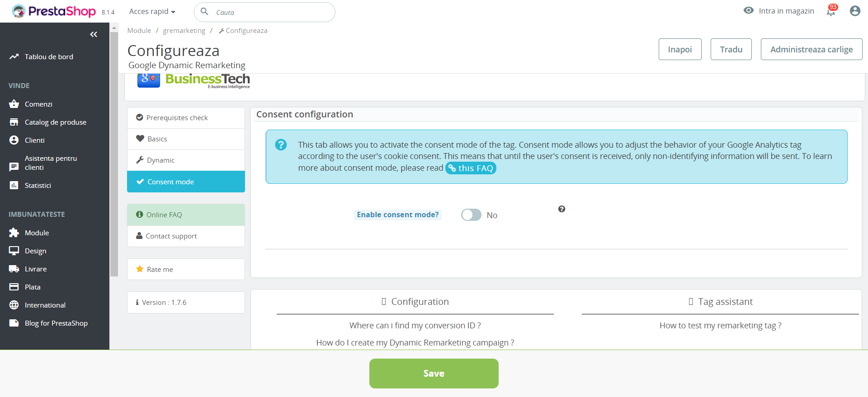Screen dimensions: 868x397
Task: Open the user profile avatar icon
Action: 854,11
